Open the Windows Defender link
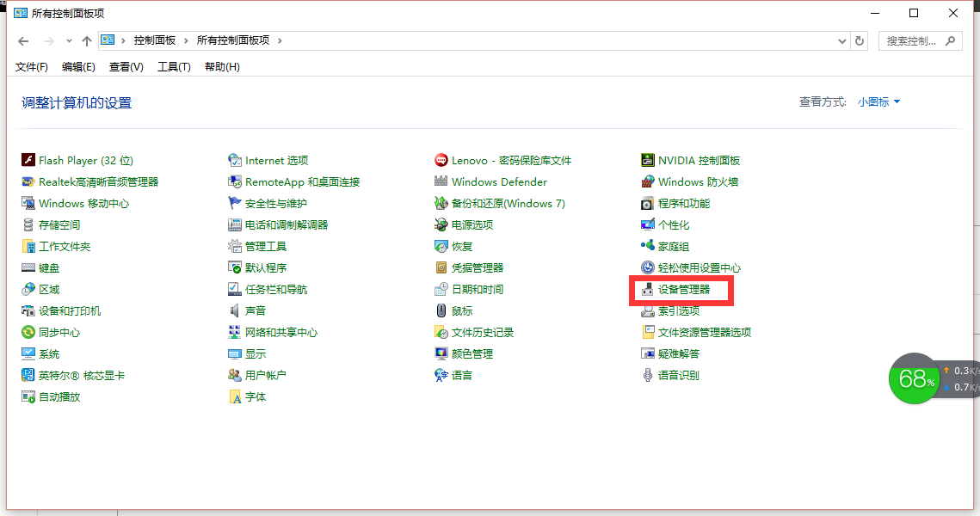 [499, 181]
